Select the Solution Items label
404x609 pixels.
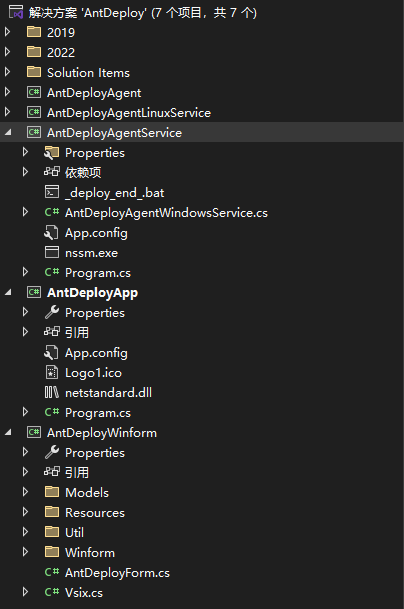(89, 73)
